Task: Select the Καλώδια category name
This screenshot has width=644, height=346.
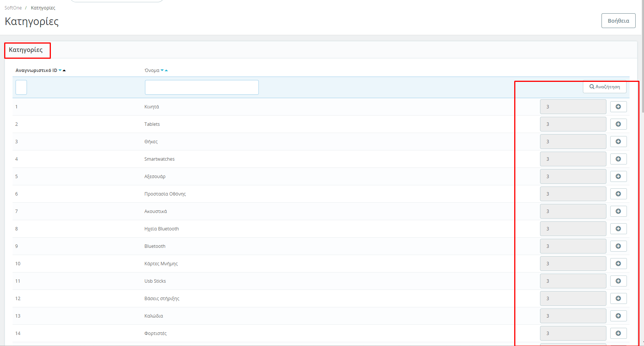Action: (x=154, y=316)
